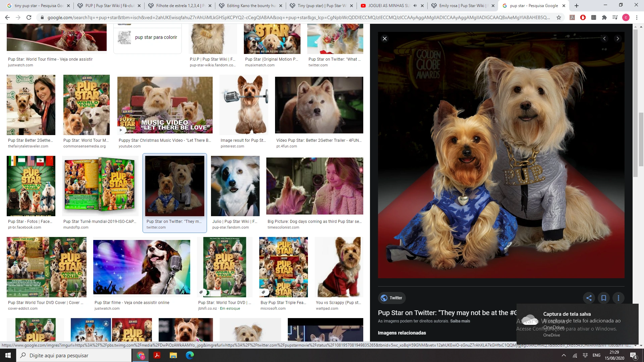Open the new tab button
Screen dimensions: 644x362
[577, 6]
